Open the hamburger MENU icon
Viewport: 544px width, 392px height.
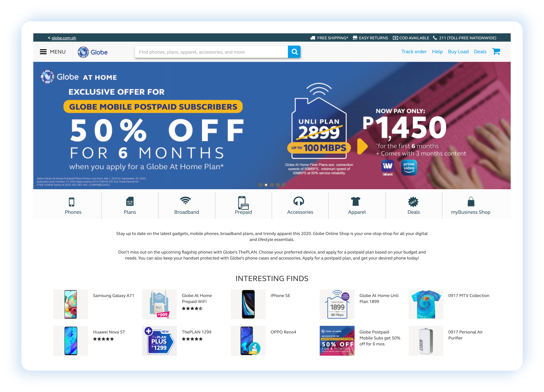click(43, 52)
